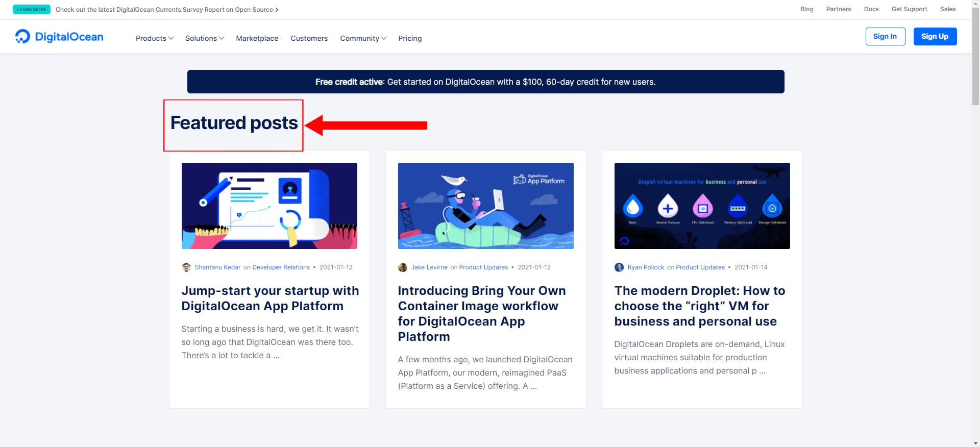This screenshot has height=447, width=980.
Task: Click the scrollbar up arrow
Action: (975, 4)
